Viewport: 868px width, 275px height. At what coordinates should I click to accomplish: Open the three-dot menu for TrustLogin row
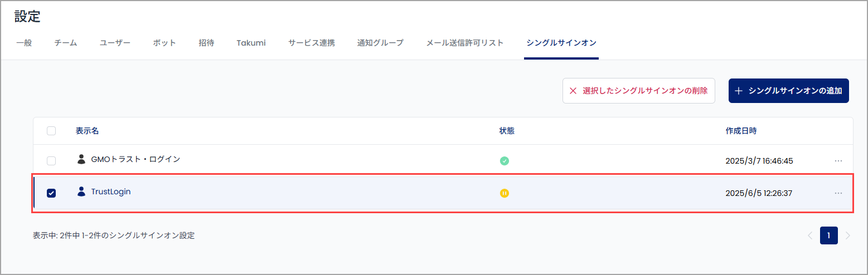[x=838, y=193]
